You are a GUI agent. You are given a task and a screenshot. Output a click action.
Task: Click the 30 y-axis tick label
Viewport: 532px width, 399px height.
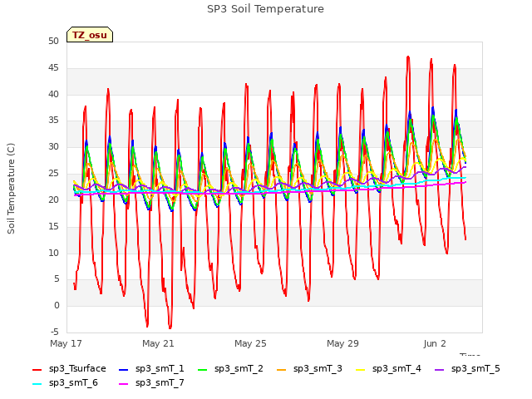tap(53, 147)
